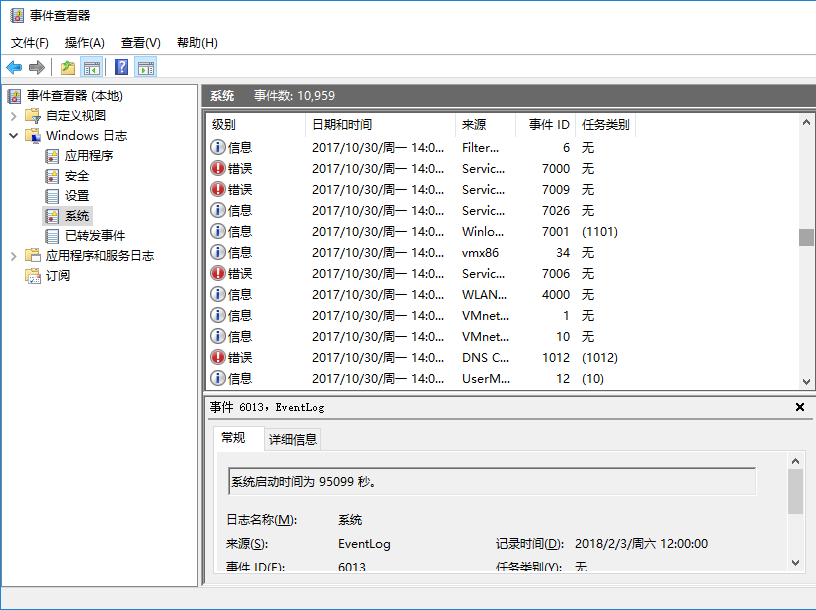Viewport: 816px width, 610px height.
Task: Open the 安全 log in the tree
Action: [x=76, y=176]
